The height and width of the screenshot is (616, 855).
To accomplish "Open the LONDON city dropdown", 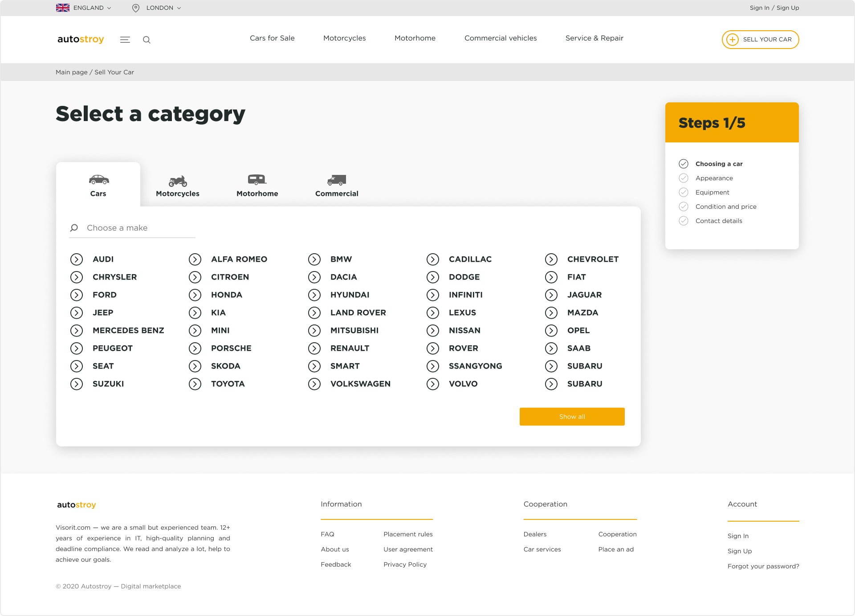I will pyautogui.click(x=157, y=8).
